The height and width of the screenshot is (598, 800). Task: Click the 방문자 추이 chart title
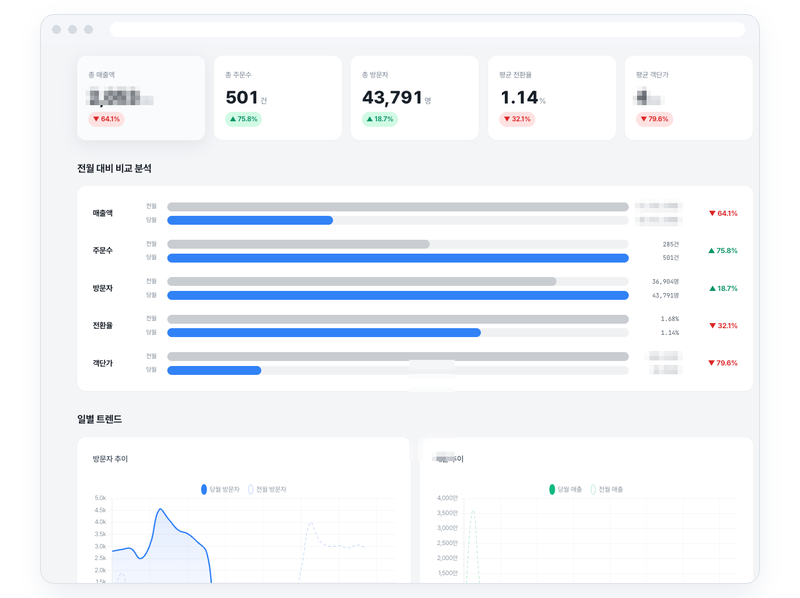[x=110, y=459]
